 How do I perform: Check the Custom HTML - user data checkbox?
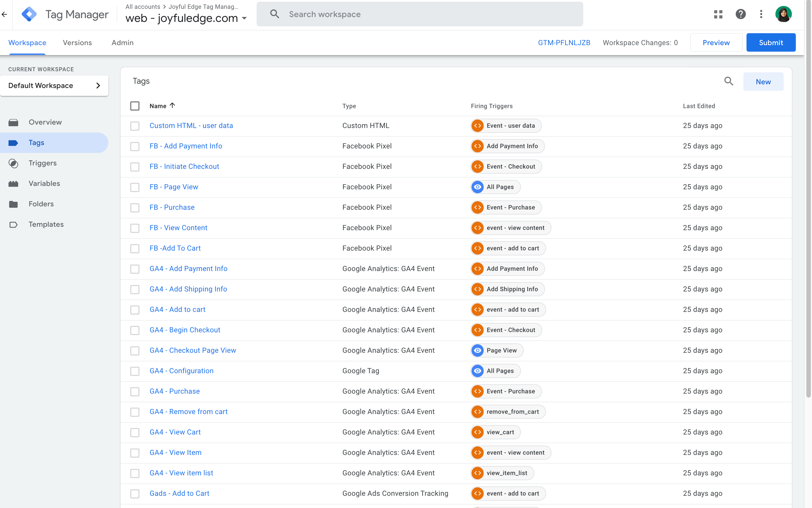pos(135,126)
